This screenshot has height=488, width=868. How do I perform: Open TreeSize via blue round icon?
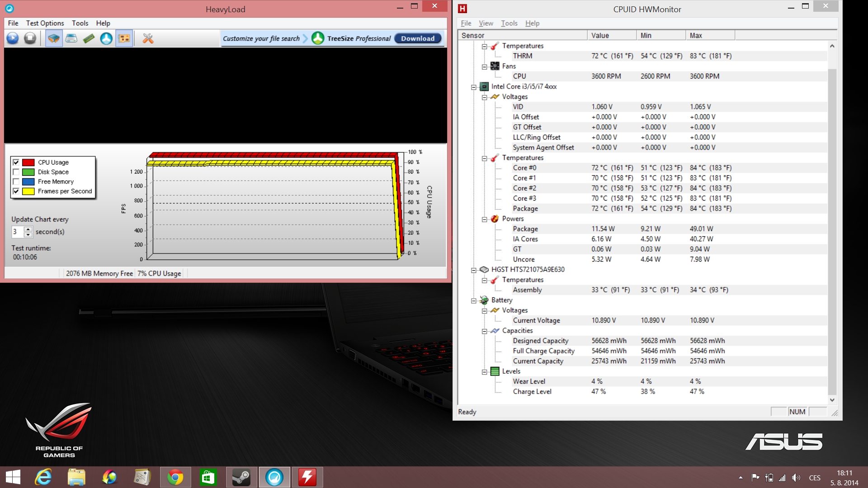[106, 38]
